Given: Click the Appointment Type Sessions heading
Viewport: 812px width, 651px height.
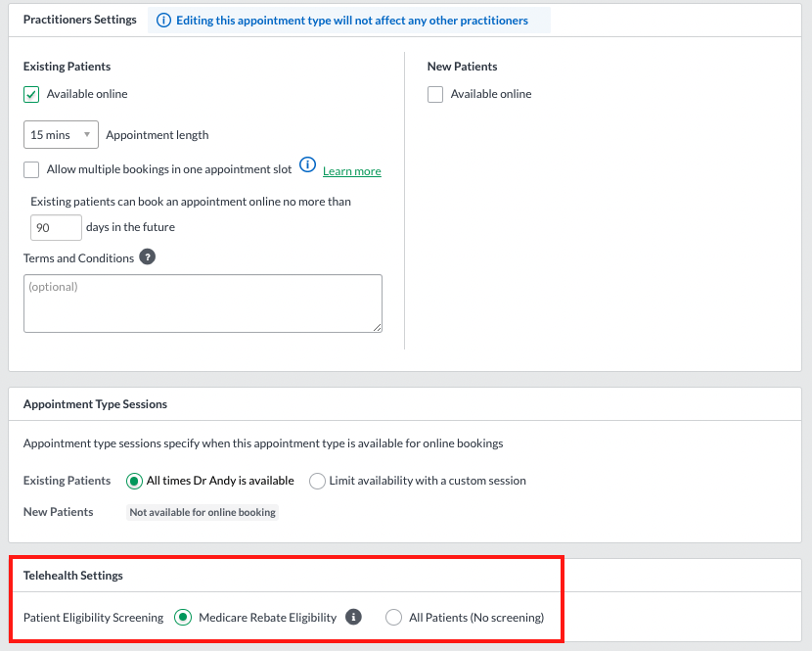Looking at the screenshot, I should 95,403.
